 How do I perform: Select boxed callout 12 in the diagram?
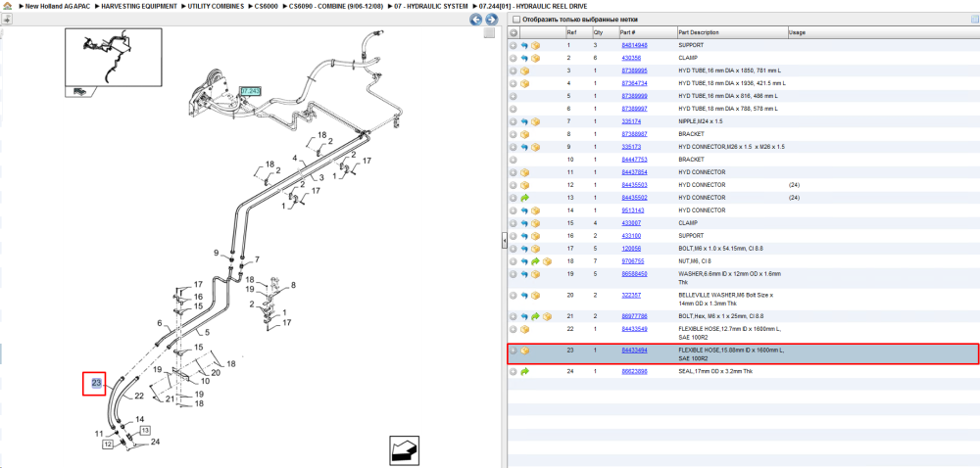pos(108,445)
